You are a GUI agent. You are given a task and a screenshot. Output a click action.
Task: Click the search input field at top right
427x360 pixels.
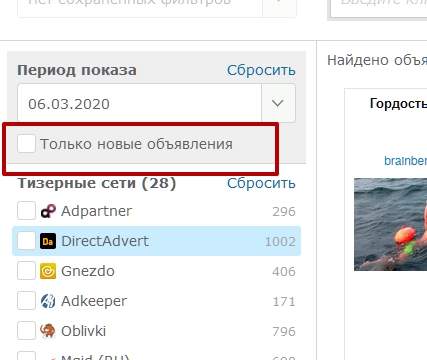[x=379, y=7]
